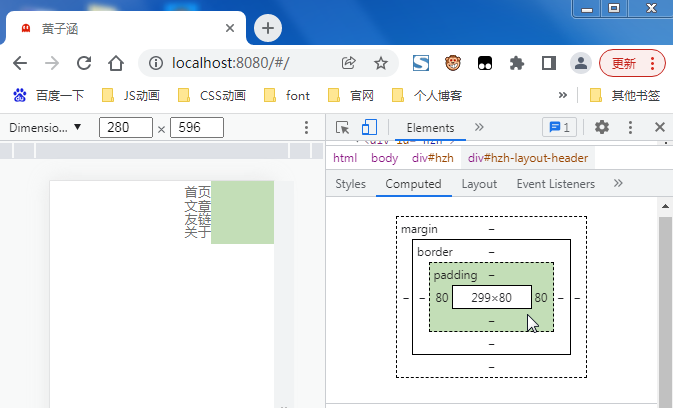Toggle the browser side panel
This screenshot has height=408, width=673.
click(549, 63)
